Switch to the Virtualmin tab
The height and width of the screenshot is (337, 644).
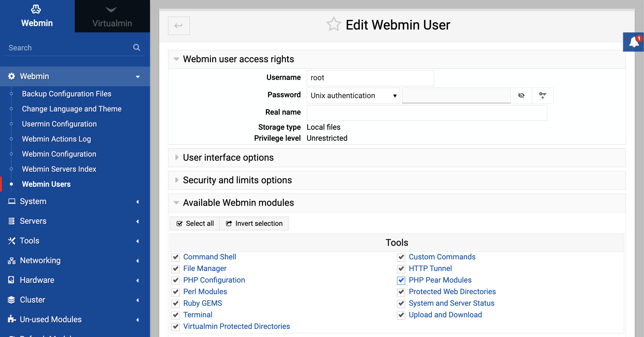(112, 16)
